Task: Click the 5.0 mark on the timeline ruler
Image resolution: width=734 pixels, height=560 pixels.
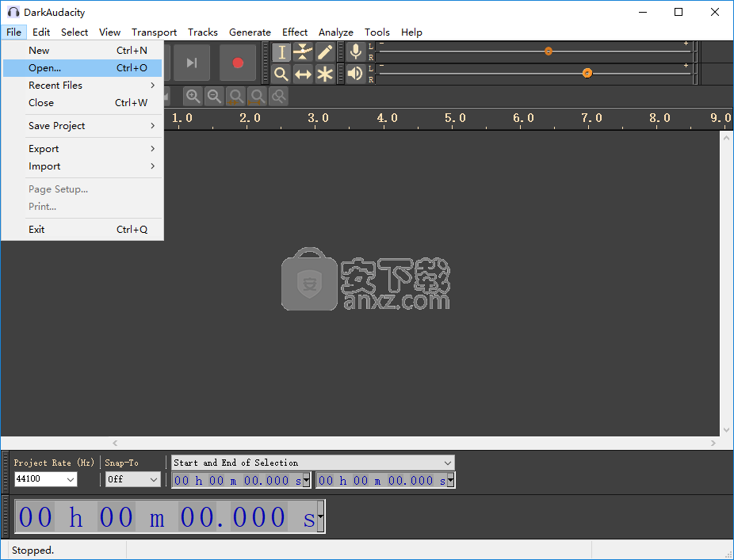Action: coord(455,118)
